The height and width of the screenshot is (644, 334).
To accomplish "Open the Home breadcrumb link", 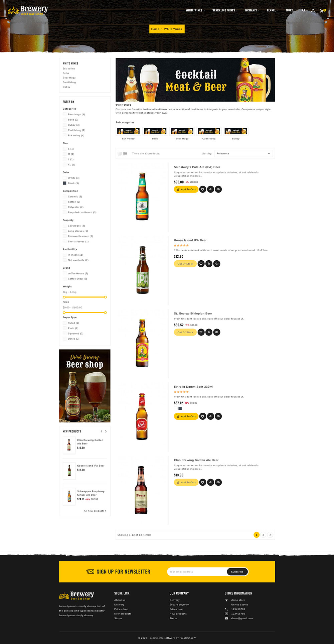I will (155, 29).
